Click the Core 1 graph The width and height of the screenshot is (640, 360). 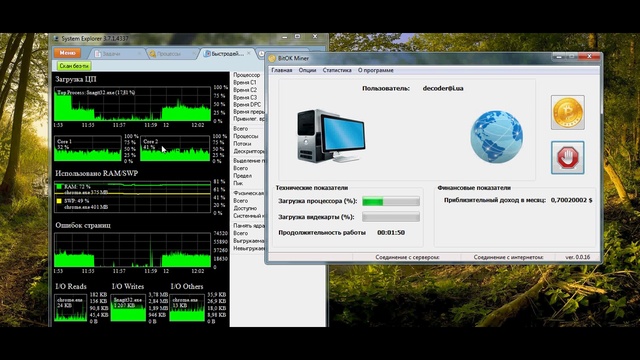coord(87,149)
